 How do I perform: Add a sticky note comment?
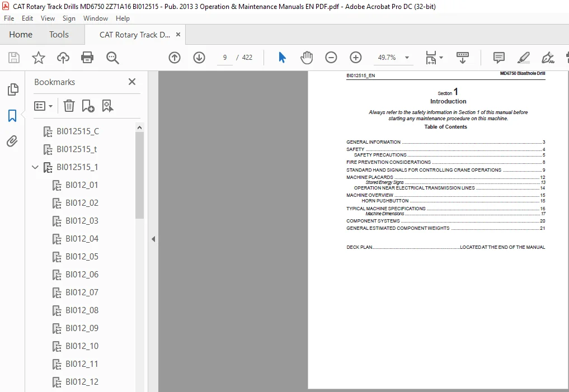499,58
